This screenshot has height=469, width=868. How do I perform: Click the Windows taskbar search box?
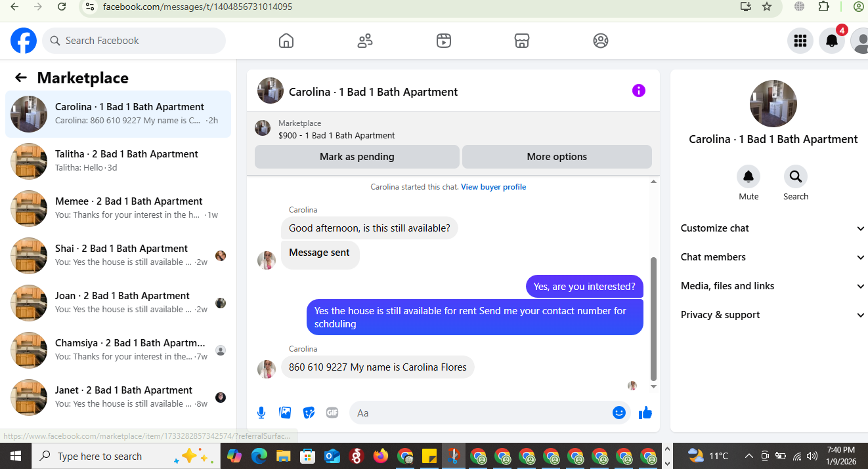click(x=125, y=456)
